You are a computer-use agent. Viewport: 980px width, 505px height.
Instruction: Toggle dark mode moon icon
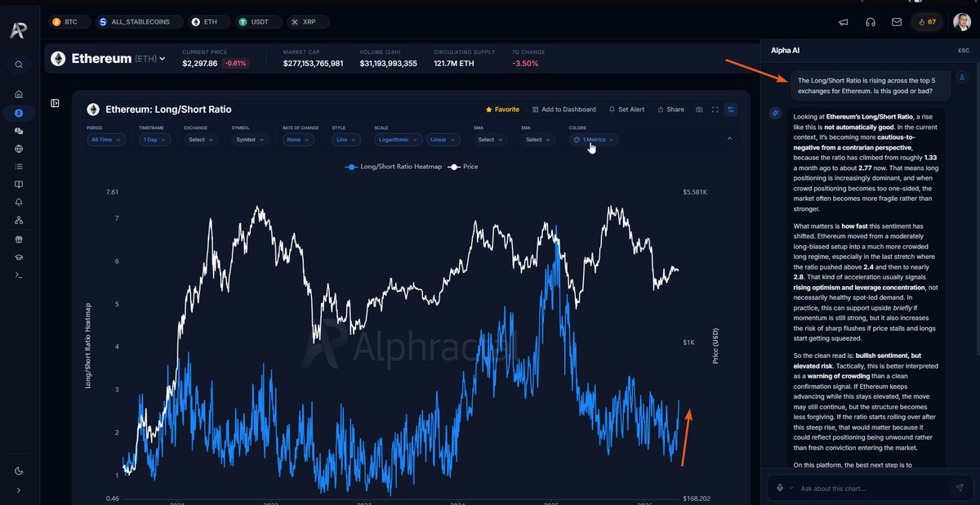click(19, 471)
